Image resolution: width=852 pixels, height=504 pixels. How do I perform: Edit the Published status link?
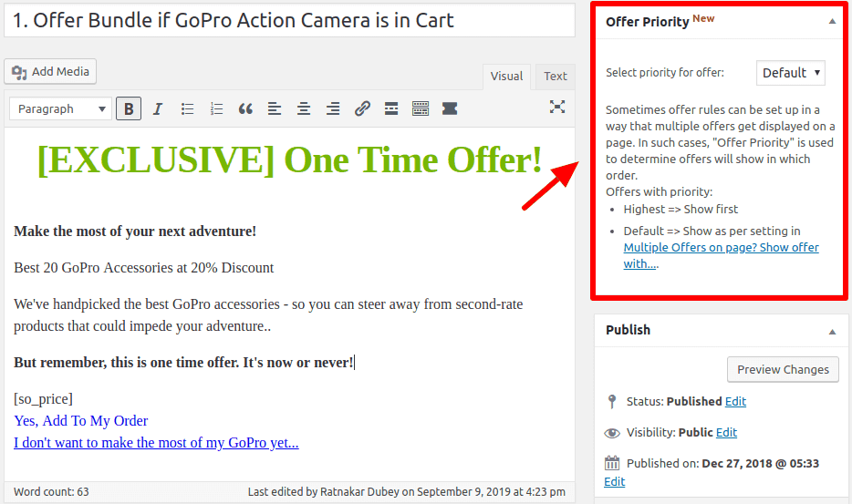tap(735, 401)
